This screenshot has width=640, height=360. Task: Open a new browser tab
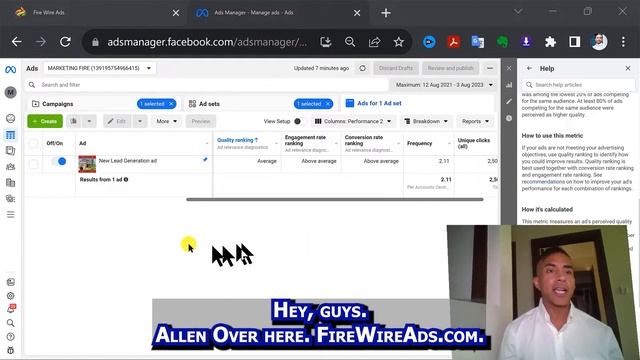coord(386,13)
